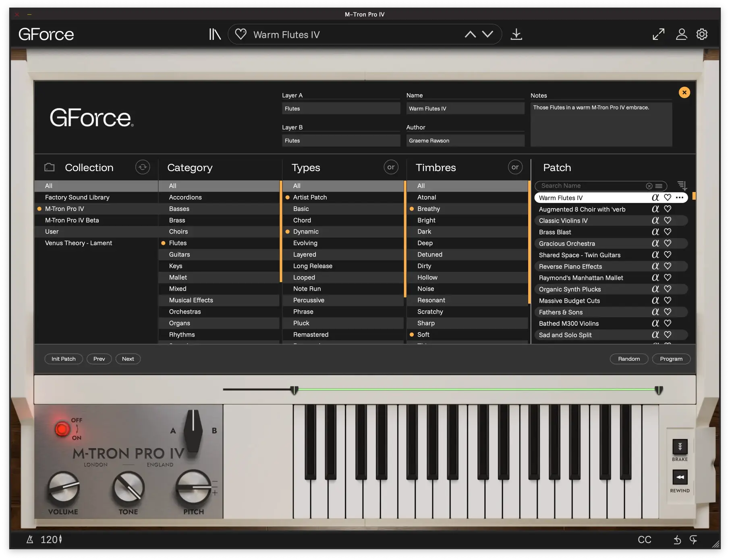Close the patch browser with the orange X
This screenshot has height=560, width=730.
point(684,93)
